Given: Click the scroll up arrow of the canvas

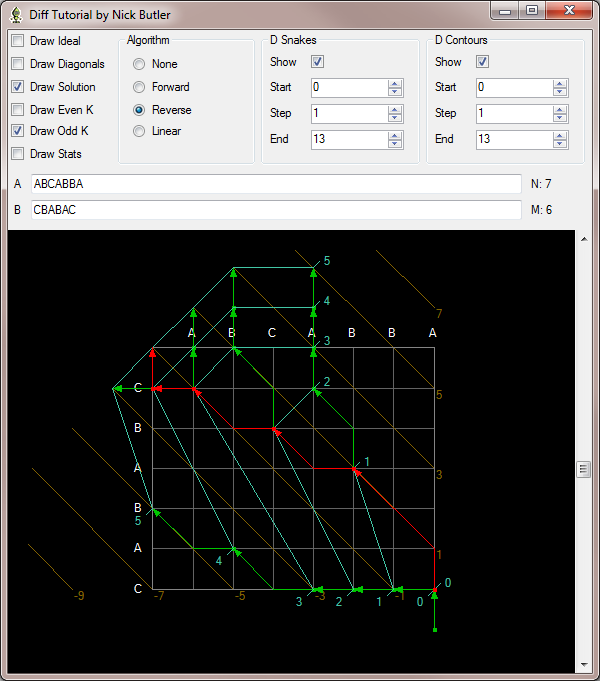Looking at the screenshot, I should [584, 239].
